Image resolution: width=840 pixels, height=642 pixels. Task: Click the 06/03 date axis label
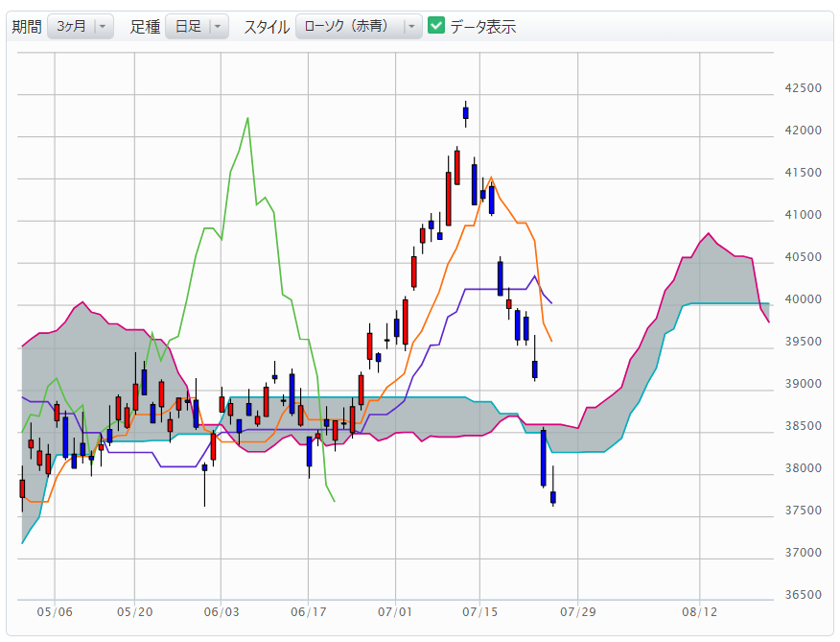tap(222, 612)
